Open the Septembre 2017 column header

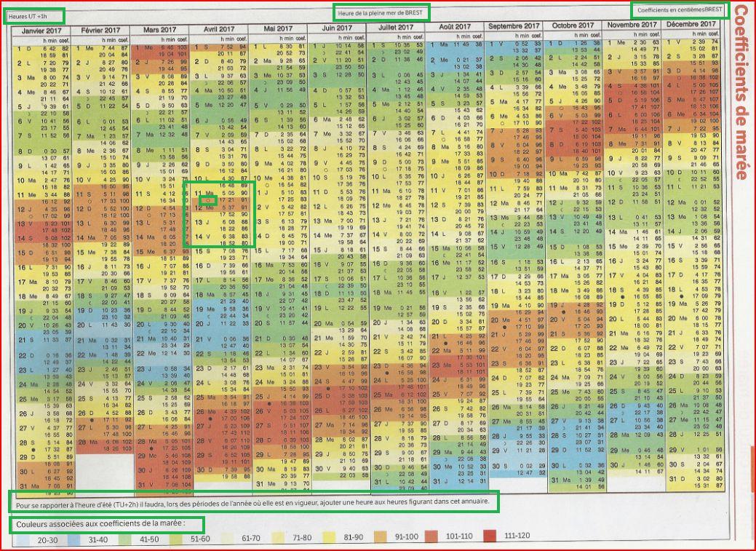click(514, 25)
